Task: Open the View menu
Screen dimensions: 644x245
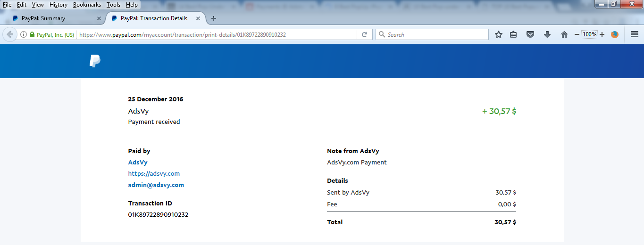Action: coord(38,5)
